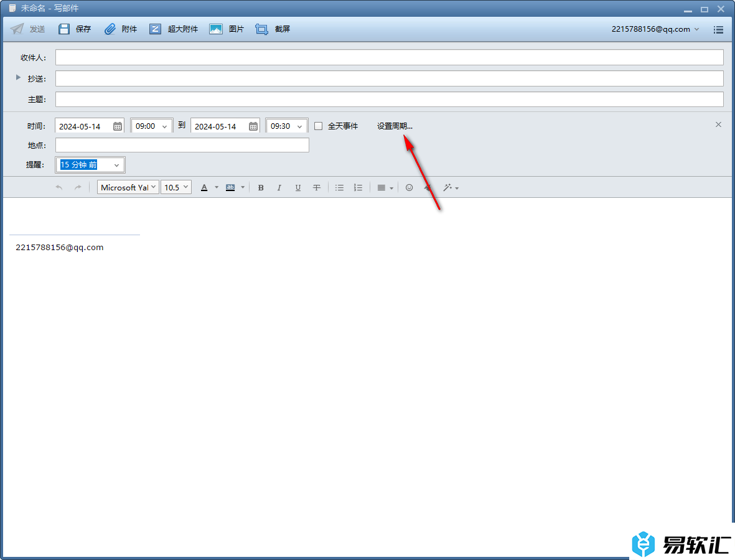Viewport: 735px width, 560px height.
Task: Click the paragraph alignment icon
Action: [x=382, y=187]
